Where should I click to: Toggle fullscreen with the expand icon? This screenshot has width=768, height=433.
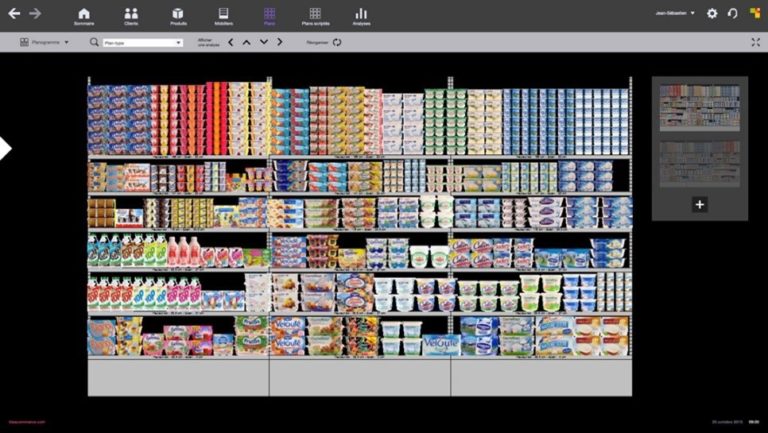755,43
